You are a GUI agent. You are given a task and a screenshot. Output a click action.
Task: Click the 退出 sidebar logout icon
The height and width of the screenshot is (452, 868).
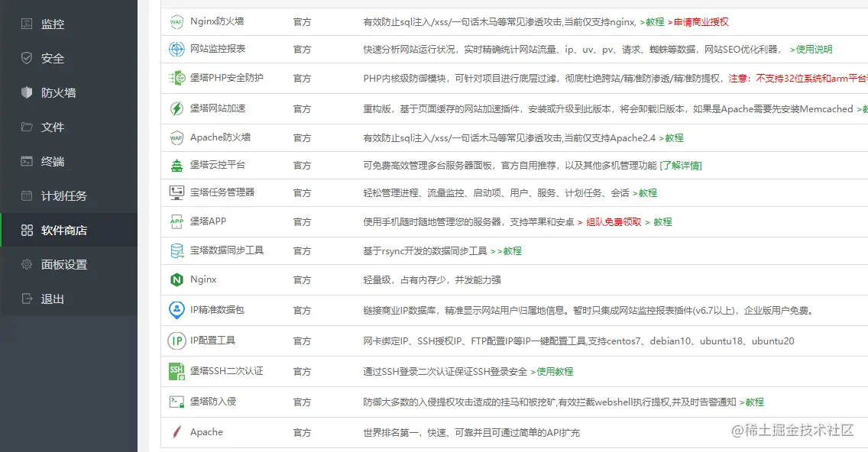coord(27,299)
